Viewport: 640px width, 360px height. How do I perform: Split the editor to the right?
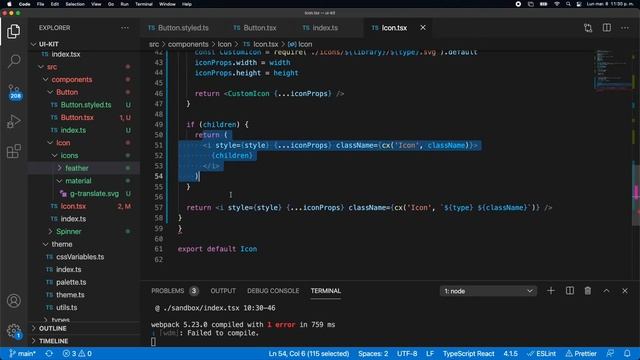pyautogui.click(x=607, y=28)
